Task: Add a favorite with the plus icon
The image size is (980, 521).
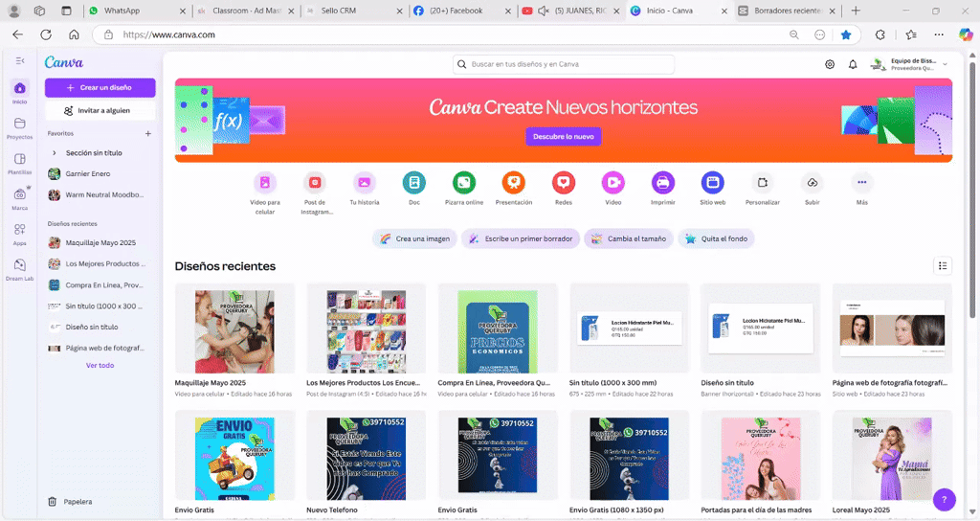Action: click(x=148, y=133)
